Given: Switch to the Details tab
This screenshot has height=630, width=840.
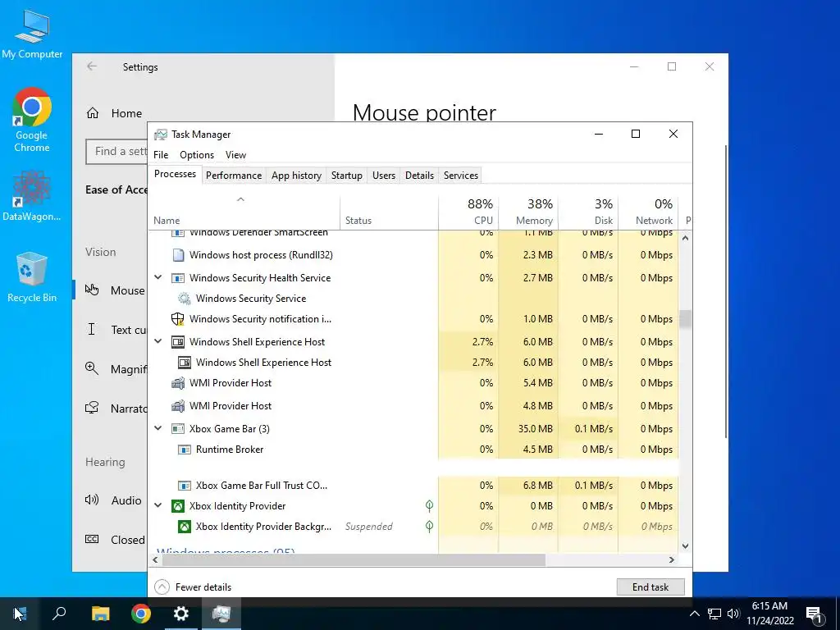Looking at the screenshot, I should 419,176.
